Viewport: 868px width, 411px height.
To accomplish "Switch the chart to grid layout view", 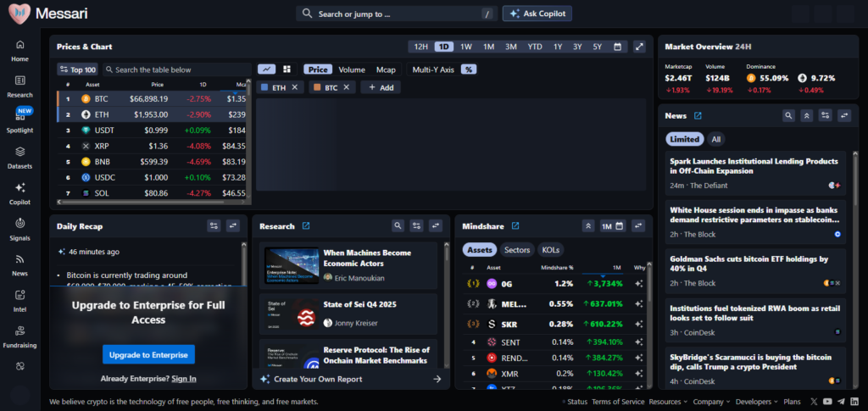I will pyautogui.click(x=287, y=69).
